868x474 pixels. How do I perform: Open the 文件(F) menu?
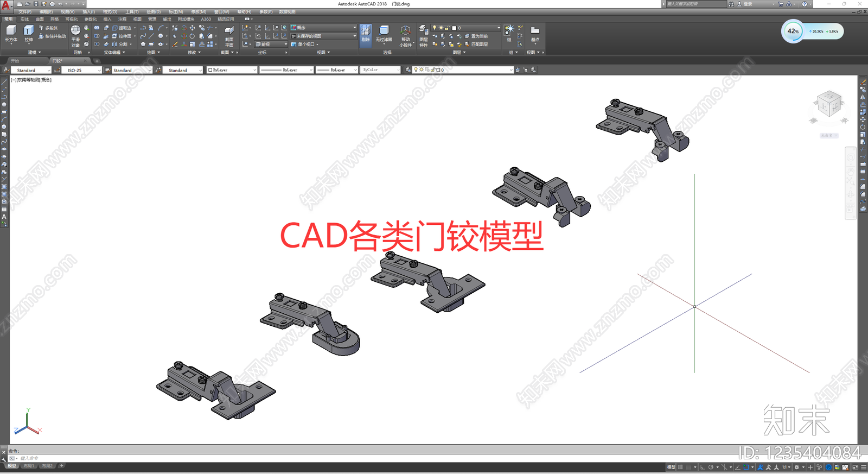click(x=25, y=11)
